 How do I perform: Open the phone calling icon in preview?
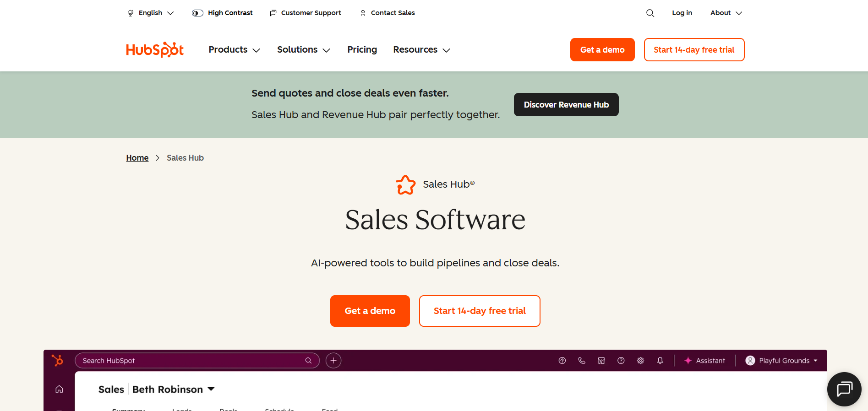[582, 361]
